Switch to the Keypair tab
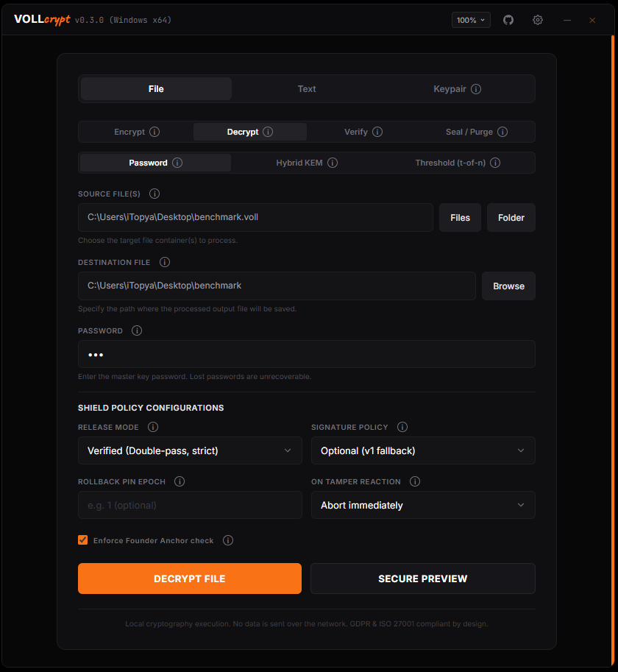Screen dimensions: 618x672 click(x=458, y=89)
